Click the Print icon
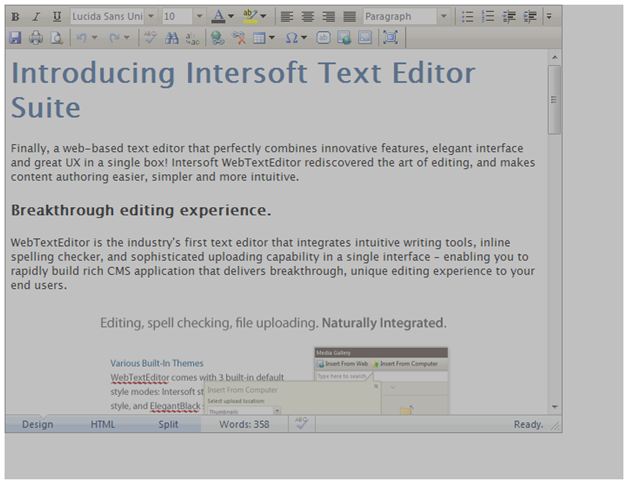Screen dimensions: 628x484 click(36, 38)
